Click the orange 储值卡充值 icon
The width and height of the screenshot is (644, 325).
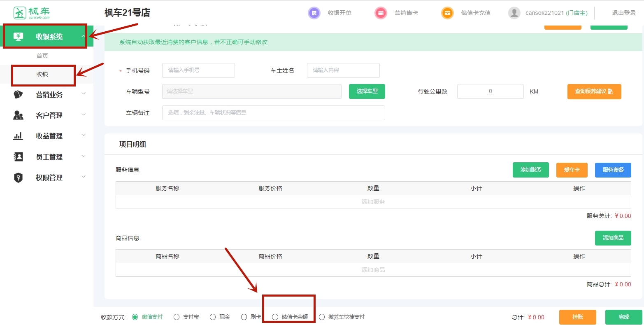click(x=447, y=13)
